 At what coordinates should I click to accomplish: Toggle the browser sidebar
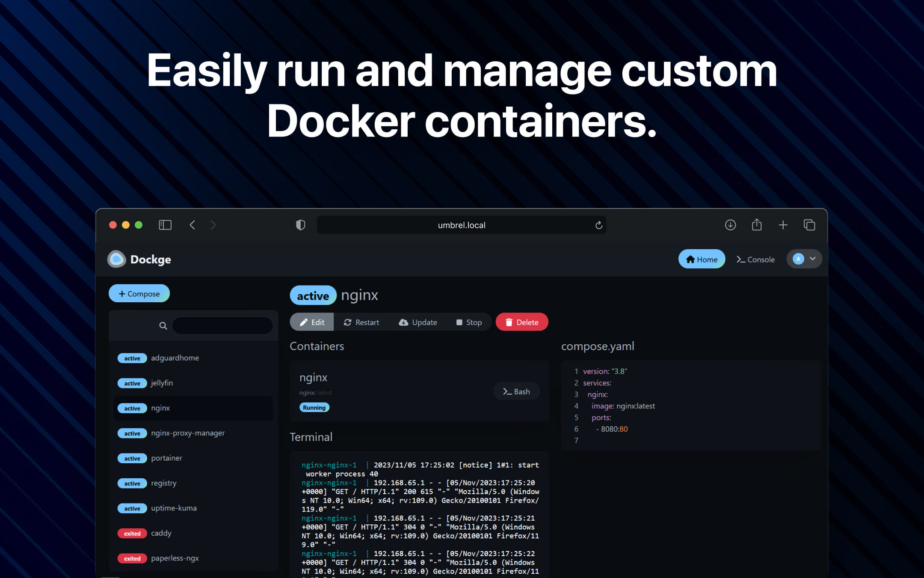pos(165,225)
